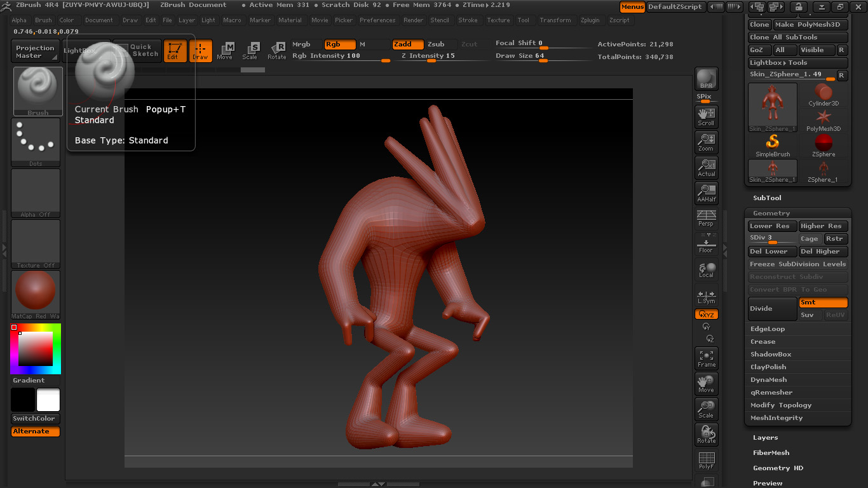Open the Preferences menu
868x488 pixels.
point(377,20)
